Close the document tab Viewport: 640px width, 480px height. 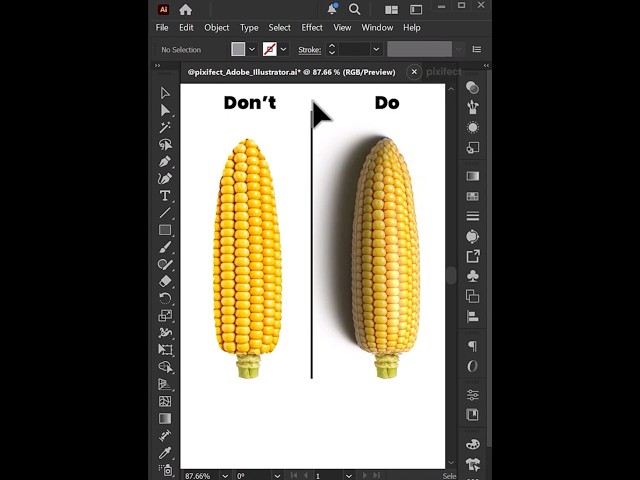click(414, 72)
